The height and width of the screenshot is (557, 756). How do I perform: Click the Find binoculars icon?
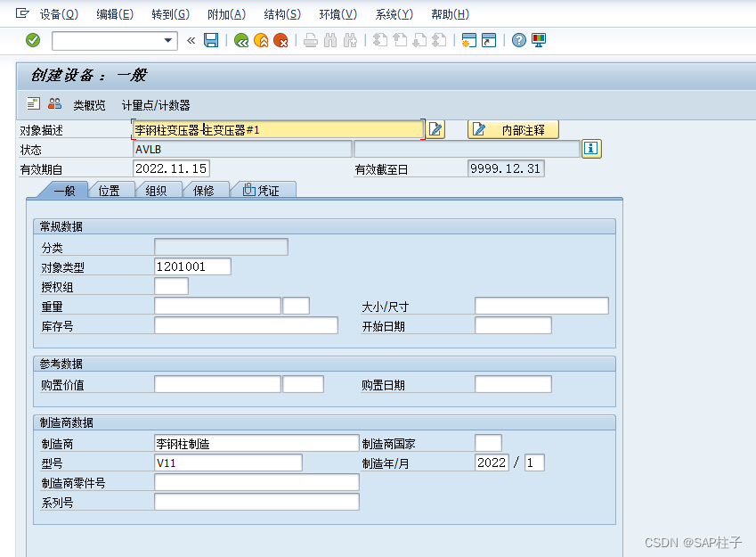coord(330,40)
